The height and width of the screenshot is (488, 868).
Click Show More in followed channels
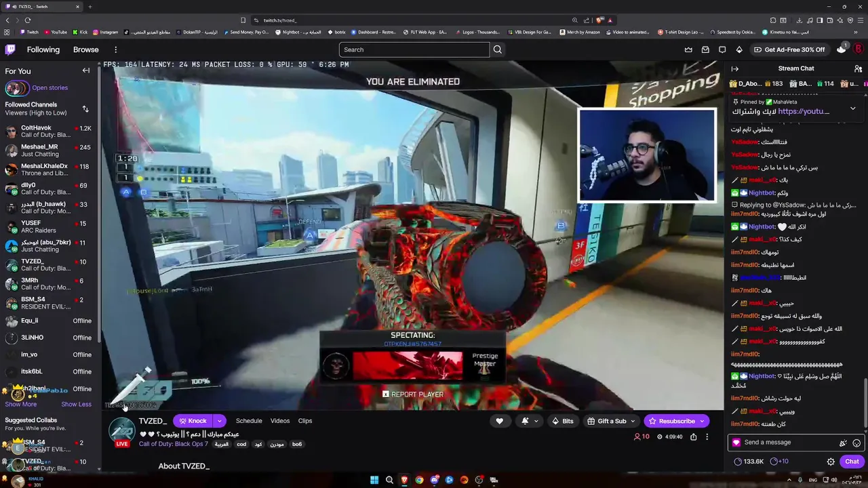click(x=21, y=404)
